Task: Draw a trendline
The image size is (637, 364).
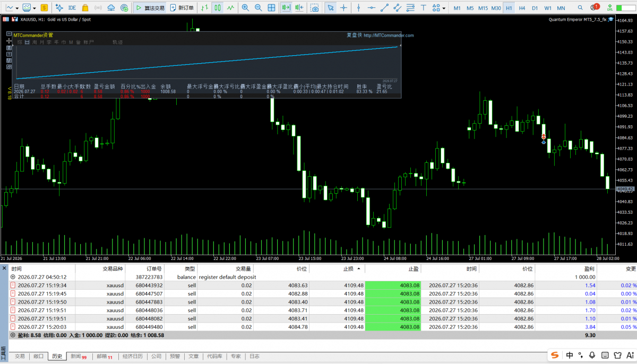Action: (x=385, y=8)
